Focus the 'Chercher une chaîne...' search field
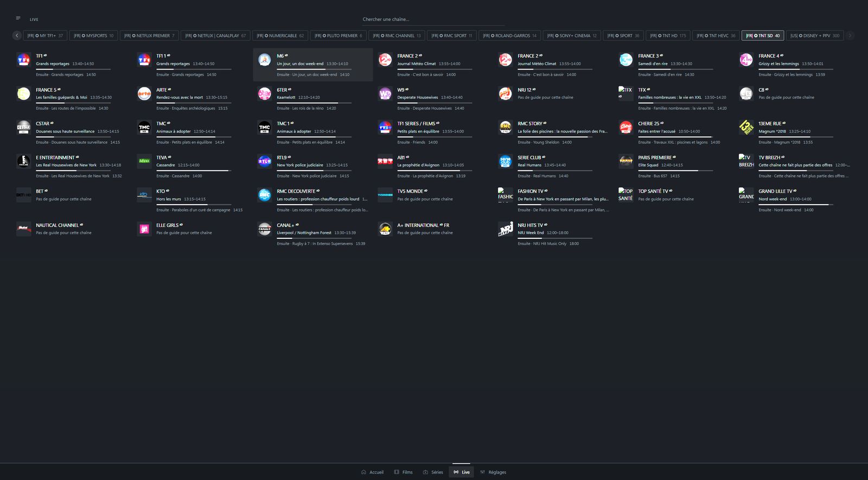The image size is (868, 480). [433, 20]
